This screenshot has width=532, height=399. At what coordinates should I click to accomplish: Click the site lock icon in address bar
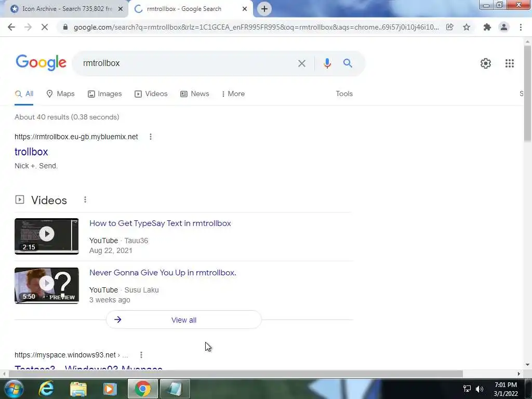point(65,27)
